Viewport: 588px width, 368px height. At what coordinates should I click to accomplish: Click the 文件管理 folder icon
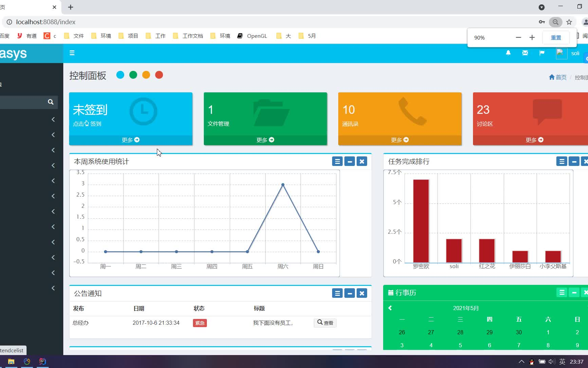(x=271, y=112)
